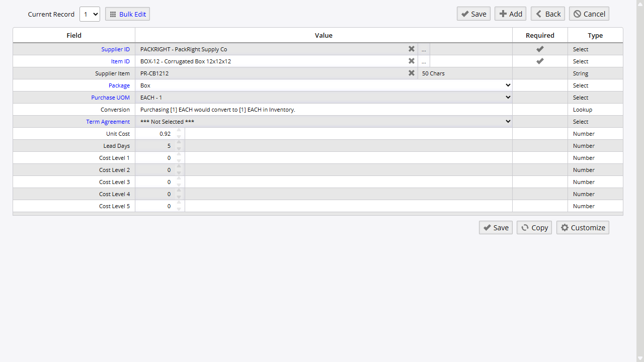Clear the Supplier Item text via the X icon
644x362 pixels.
412,73
